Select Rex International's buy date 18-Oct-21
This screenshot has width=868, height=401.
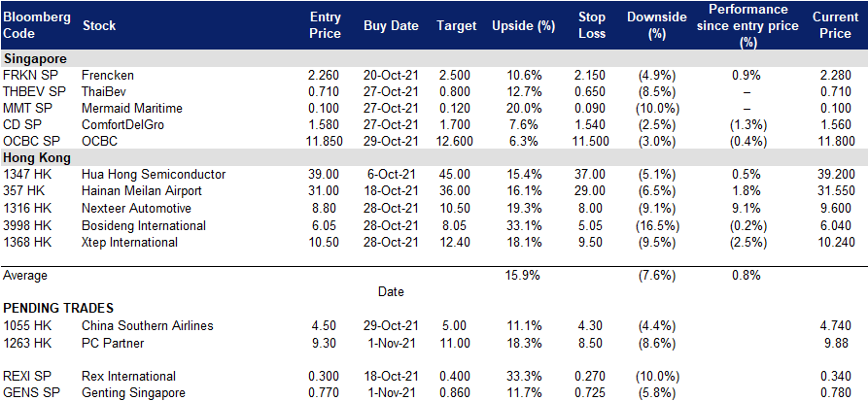coord(391,376)
